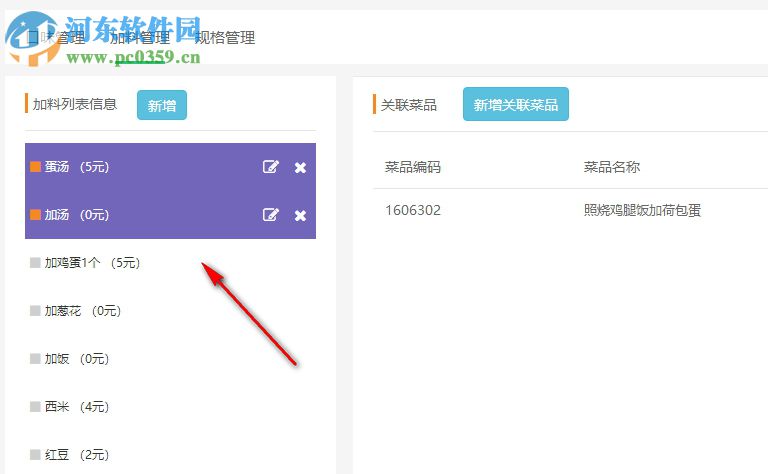Uncheck the 蛋汤 orange checkbox
The image size is (768, 474).
point(35,166)
